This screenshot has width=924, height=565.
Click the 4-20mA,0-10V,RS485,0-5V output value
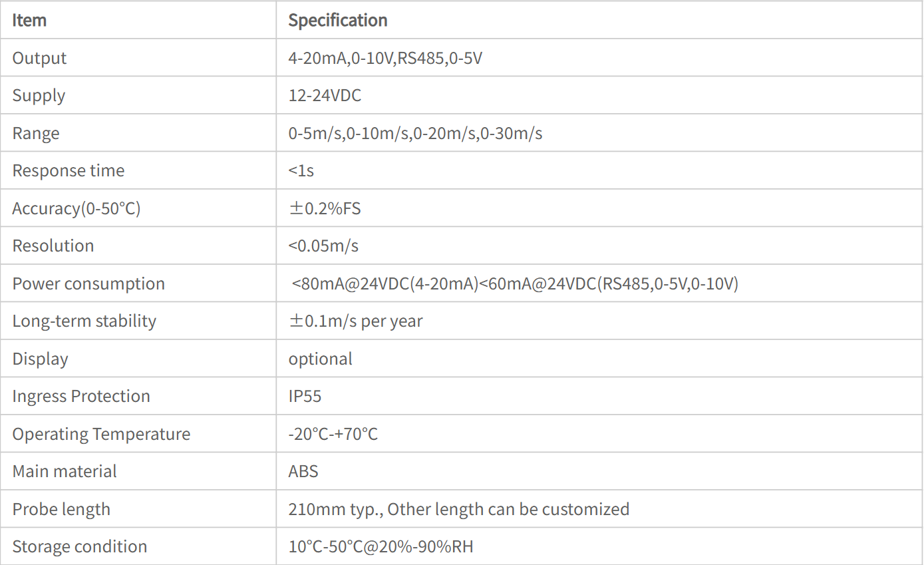pos(385,58)
